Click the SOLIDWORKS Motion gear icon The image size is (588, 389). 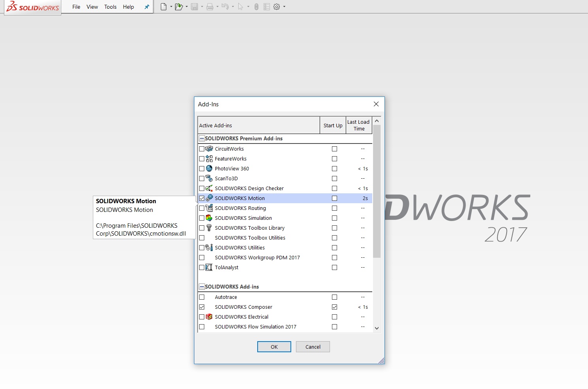click(209, 198)
